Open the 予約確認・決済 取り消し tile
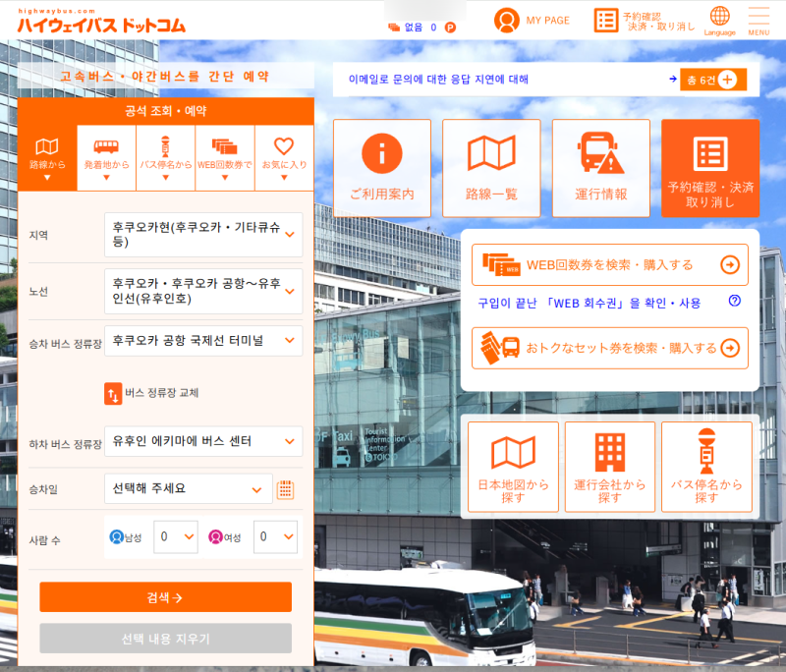The width and height of the screenshot is (786, 672). (710, 168)
